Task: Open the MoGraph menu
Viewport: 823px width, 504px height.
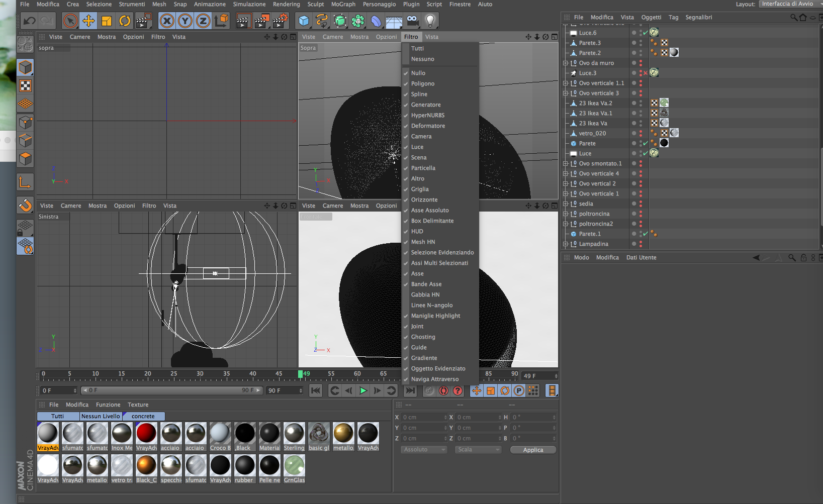Action: point(343,5)
